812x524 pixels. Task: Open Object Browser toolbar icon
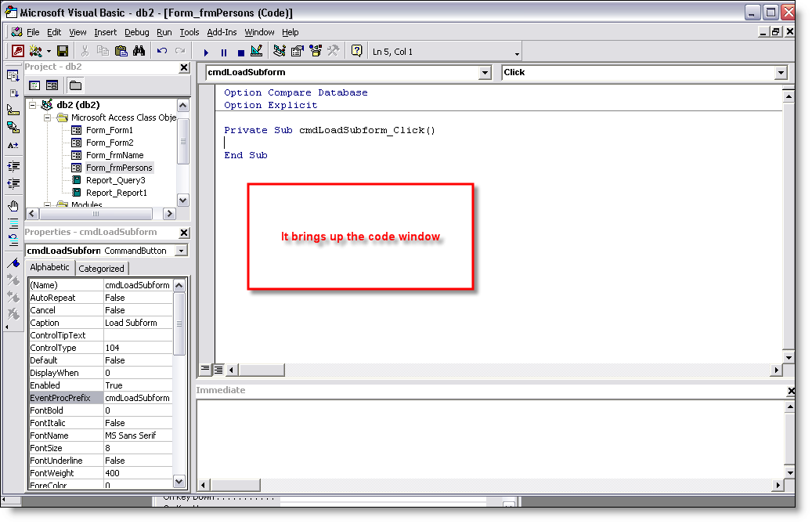pos(316,51)
